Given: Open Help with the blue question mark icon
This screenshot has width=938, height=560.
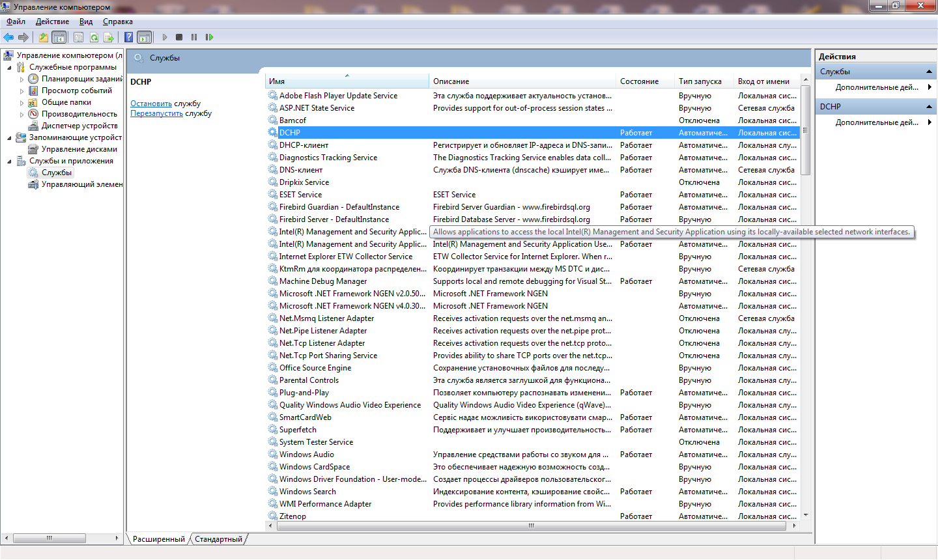Looking at the screenshot, I should [x=129, y=37].
